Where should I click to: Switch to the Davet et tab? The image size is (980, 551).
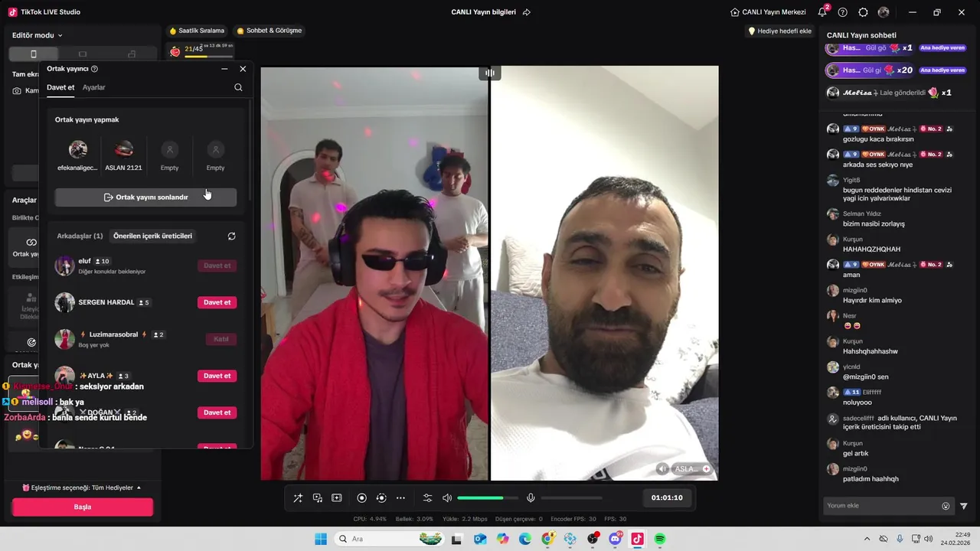60,87
